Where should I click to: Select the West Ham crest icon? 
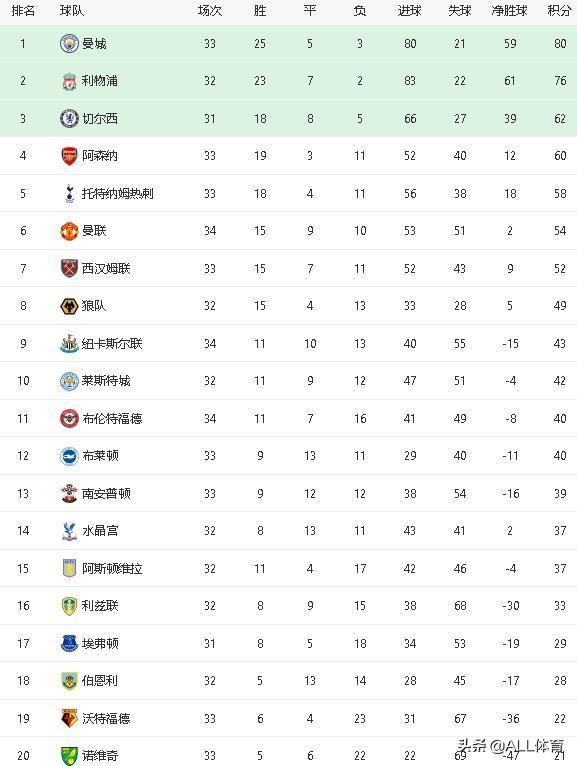(x=69, y=268)
